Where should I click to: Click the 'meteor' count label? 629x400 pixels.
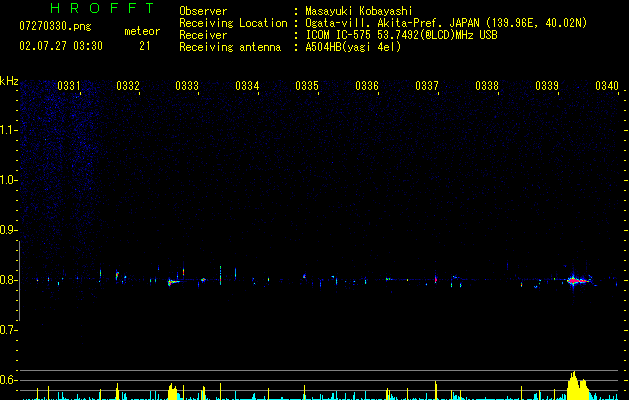pos(142,31)
